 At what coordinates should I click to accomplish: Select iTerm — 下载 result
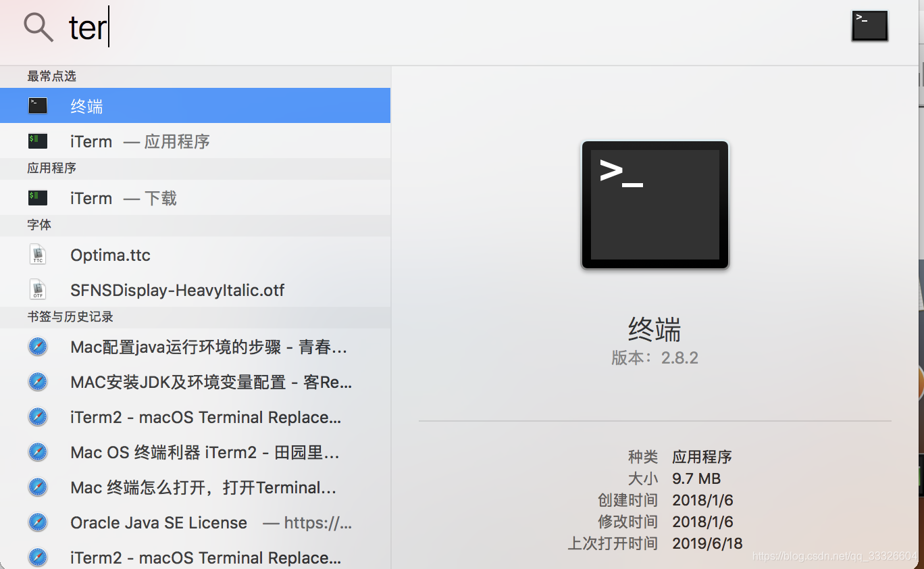coord(195,198)
